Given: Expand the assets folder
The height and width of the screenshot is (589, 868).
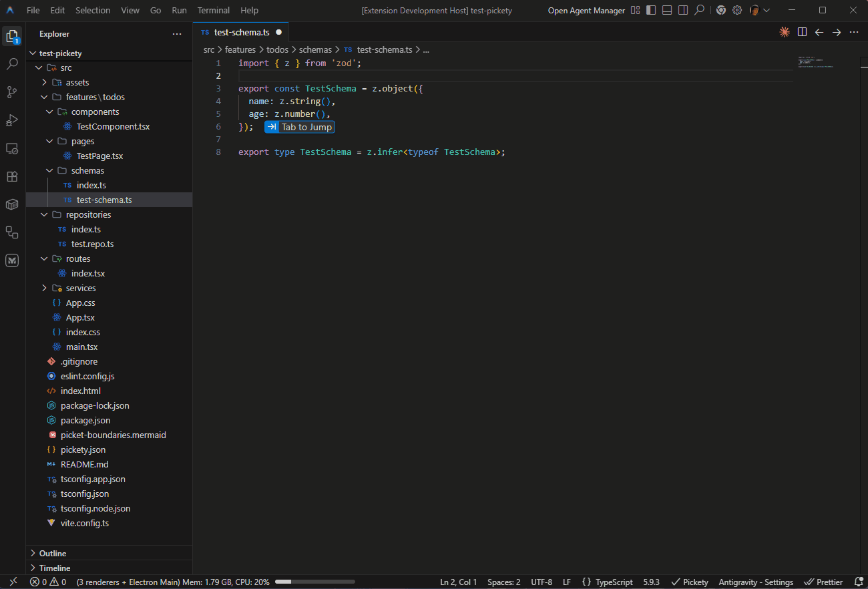Looking at the screenshot, I should (x=44, y=82).
